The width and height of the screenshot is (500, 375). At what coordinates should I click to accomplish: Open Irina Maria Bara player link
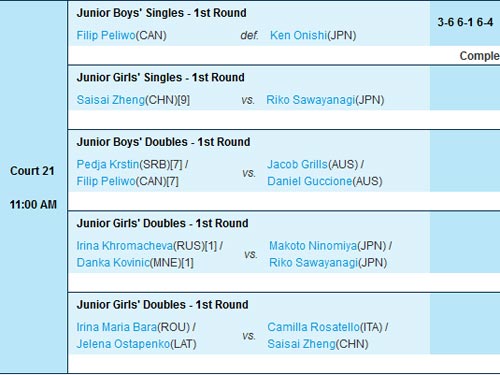click(117, 327)
